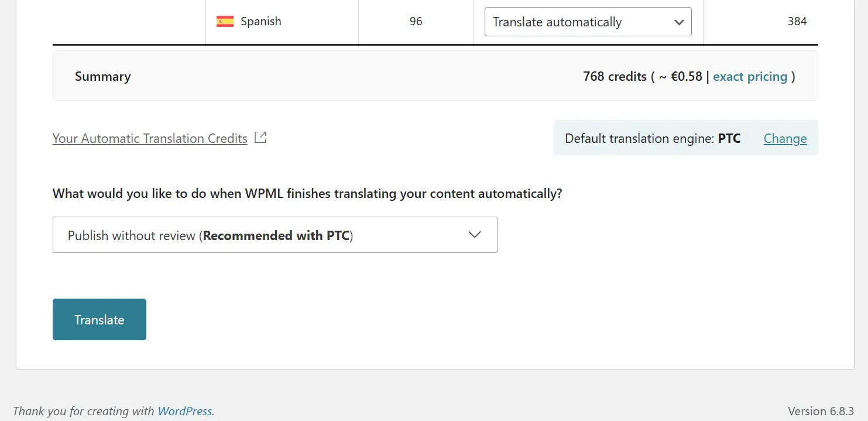This screenshot has width=868, height=421.
Task: Open the Translate automatically dropdown
Action: click(588, 22)
